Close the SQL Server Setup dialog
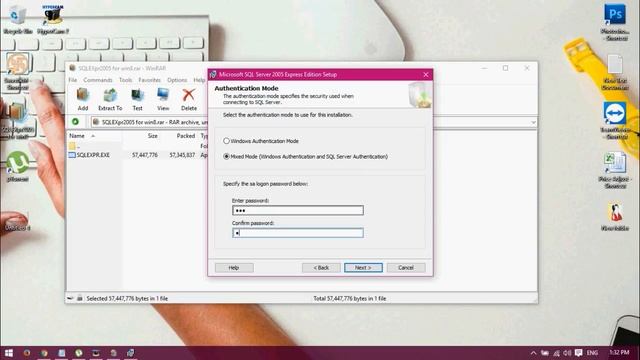The height and width of the screenshot is (360, 640). pyautogui.click(x=426, y=74)
